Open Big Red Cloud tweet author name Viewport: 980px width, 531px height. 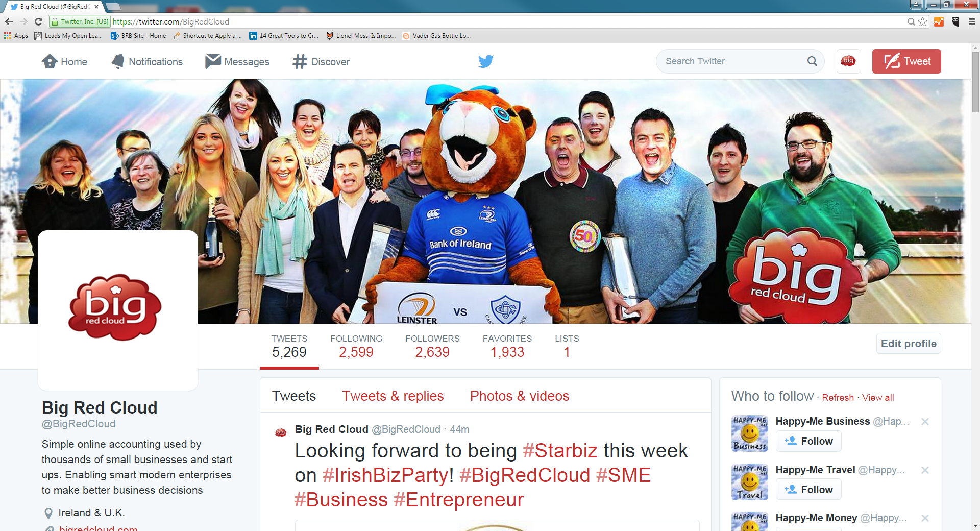point(331,429)
